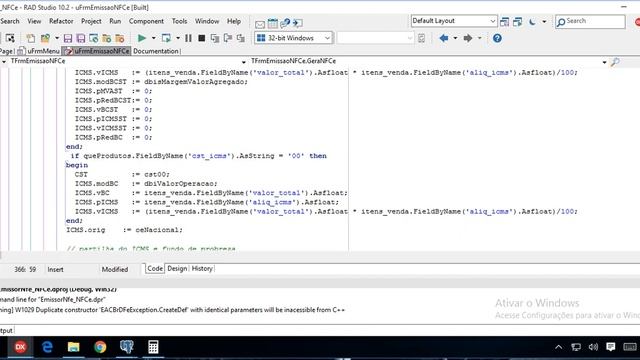Viewport: 640px width, 360px height.
Task: Open RAD Studio DX icon in taskbar
Action: click(20, 347)
